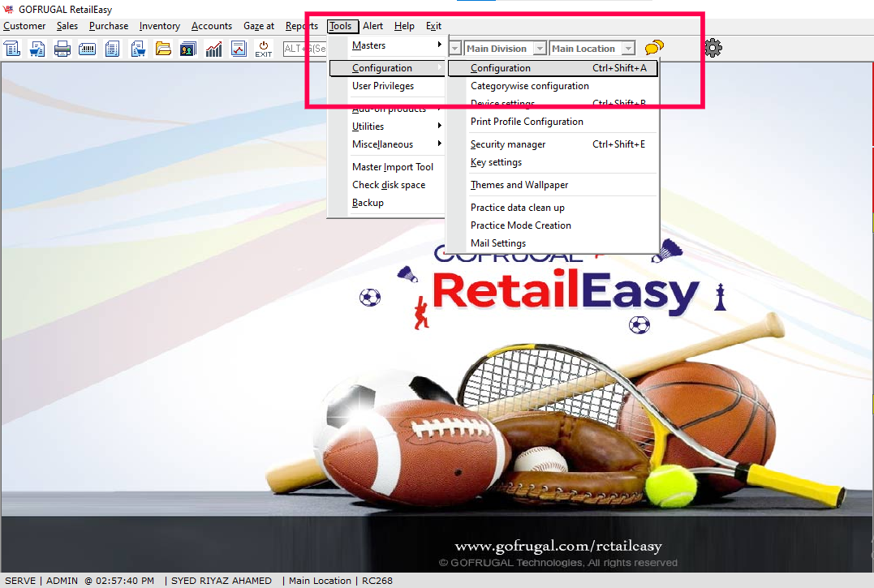Click the RC268 status bar entry

(377, 581)
